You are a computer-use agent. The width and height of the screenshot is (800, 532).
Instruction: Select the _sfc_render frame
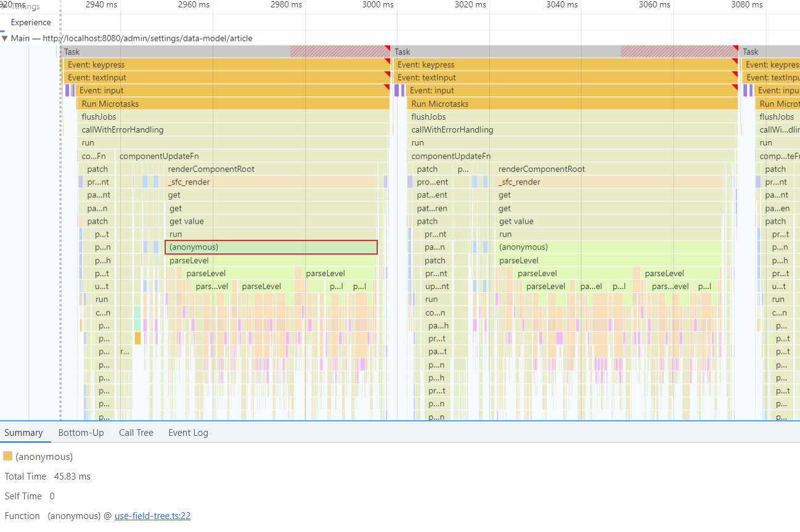pos(247,181)
